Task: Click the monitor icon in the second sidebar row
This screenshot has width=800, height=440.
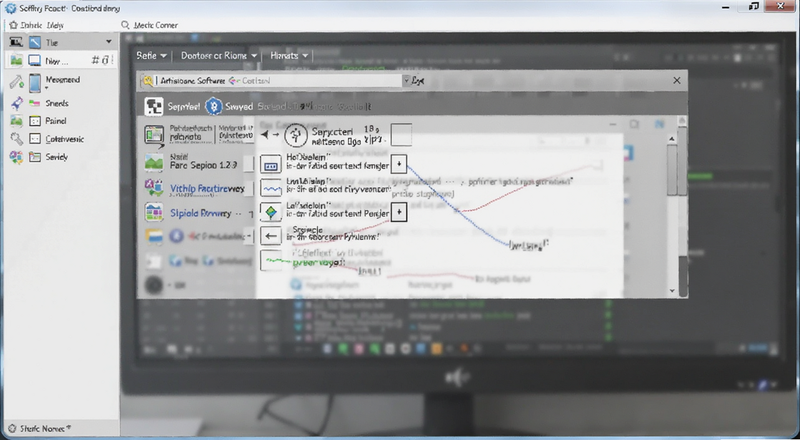Action: [x=35, y=61]
